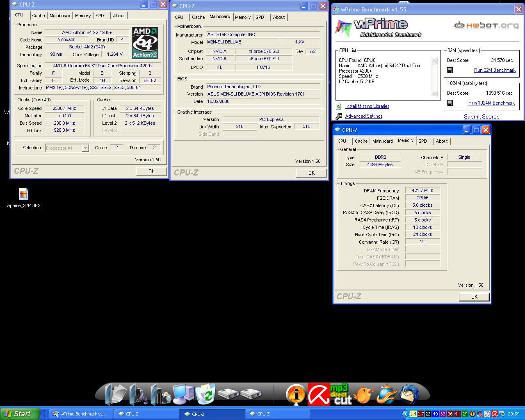This screenshot has height=420, width=525.
Task: Click the Core Voltage 1.264 V value
Action: pos(115,54)
